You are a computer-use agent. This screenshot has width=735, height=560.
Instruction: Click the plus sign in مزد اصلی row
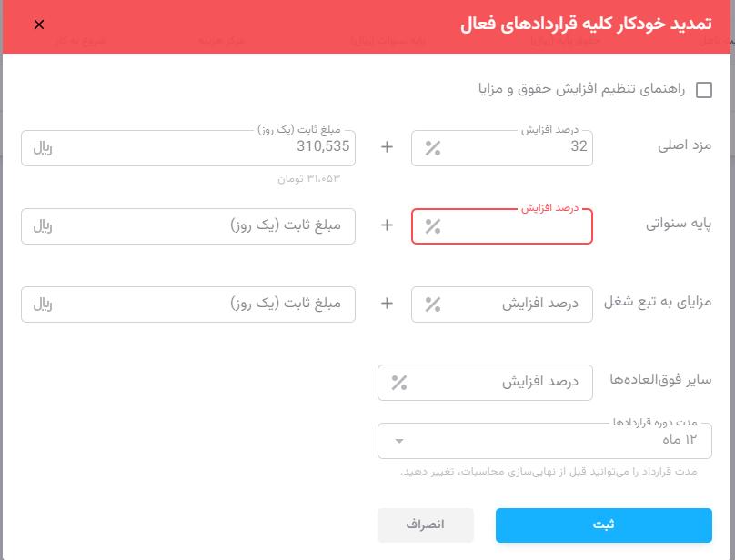pyautogui.click(x=387, y=147)
